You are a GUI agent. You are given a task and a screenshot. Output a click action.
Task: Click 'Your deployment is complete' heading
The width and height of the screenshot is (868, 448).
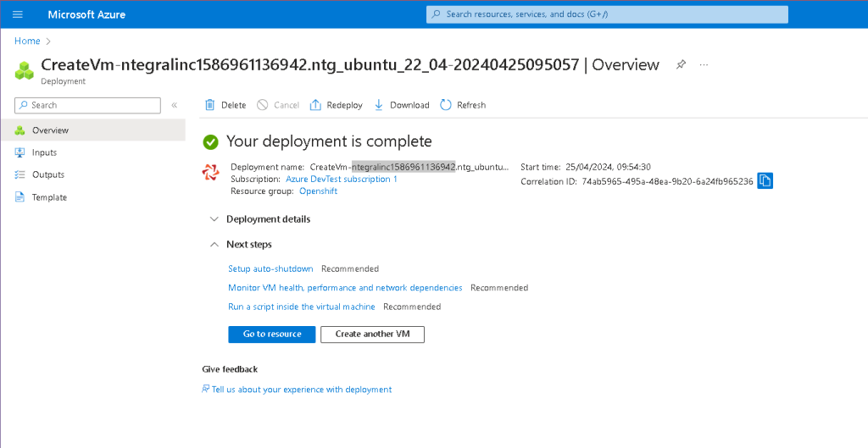click(x=329, y=141)
